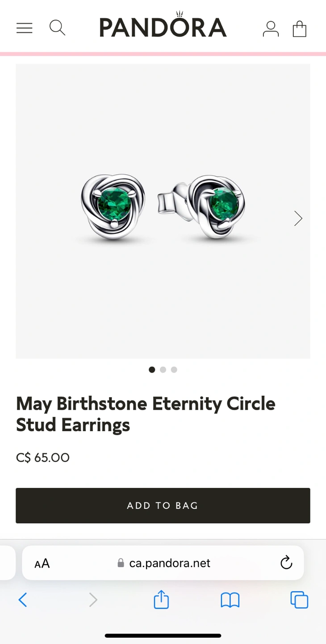Image resolution: width=326 pixels, height=644 pixels.
Task: Select the first image carousel dot
Action: point(152,370)
